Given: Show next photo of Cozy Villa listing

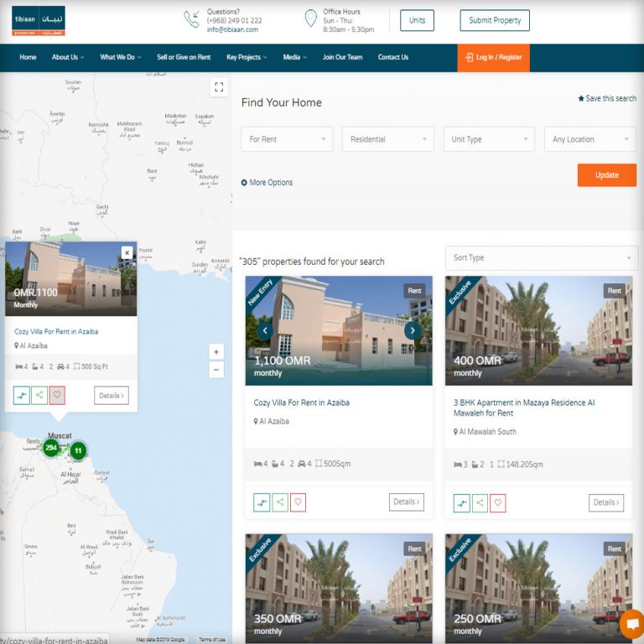Looking at the screenshot, I should tap(412, 330).
